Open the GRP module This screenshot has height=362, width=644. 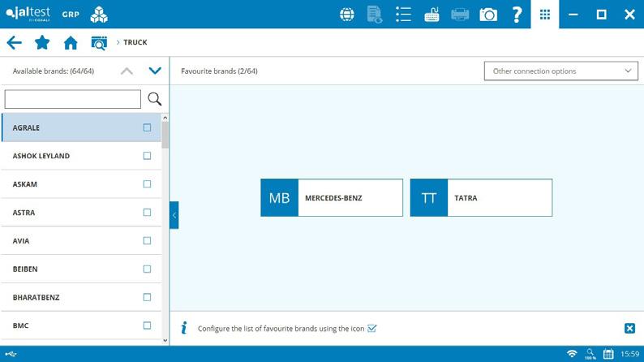click(x=71, y=15)
